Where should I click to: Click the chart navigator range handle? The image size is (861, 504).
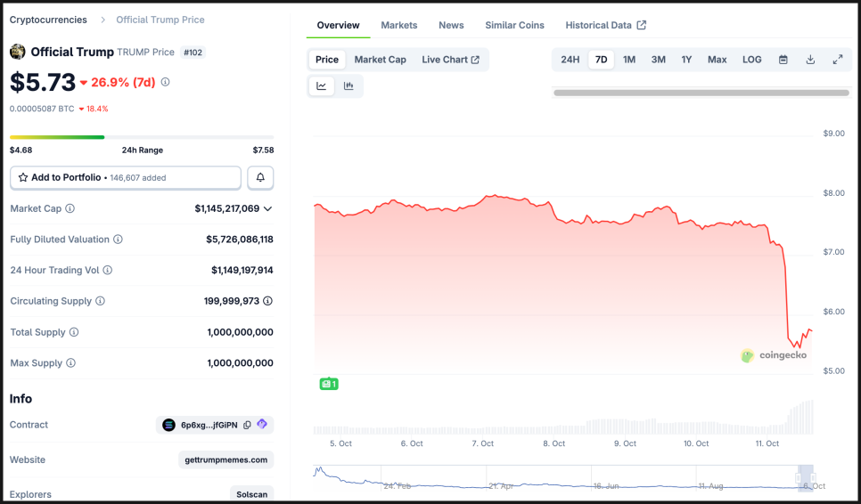[x=806, y=478]
